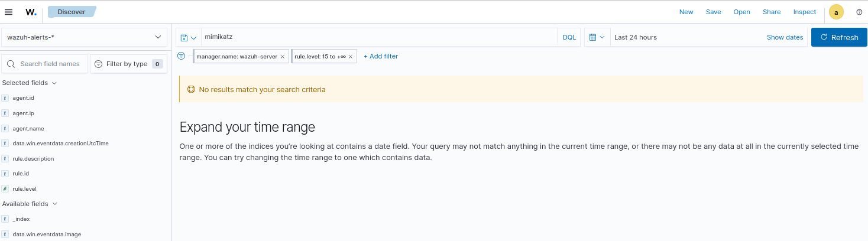Switch query language via DQL toggle
Screen dimensions: 868x241
(569, 37)
